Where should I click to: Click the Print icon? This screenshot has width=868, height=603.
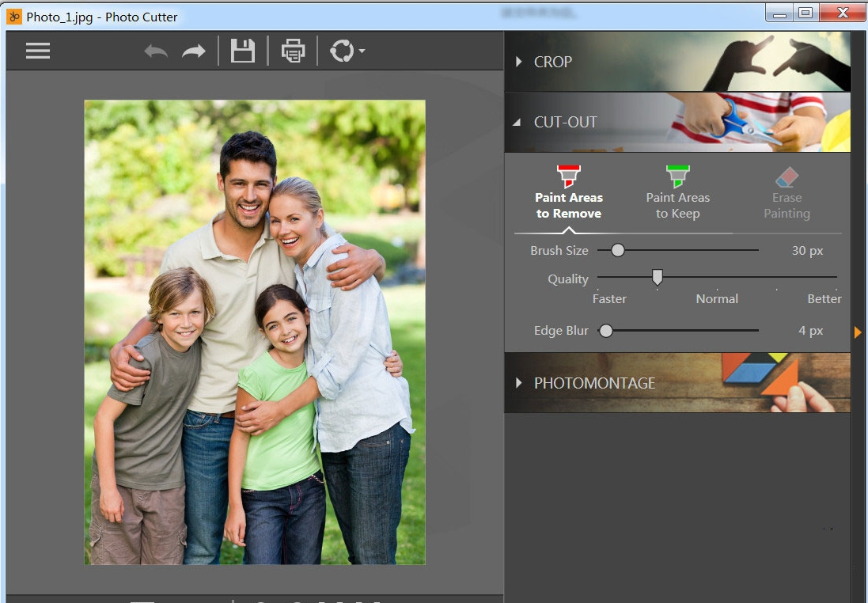pos(293,51)
